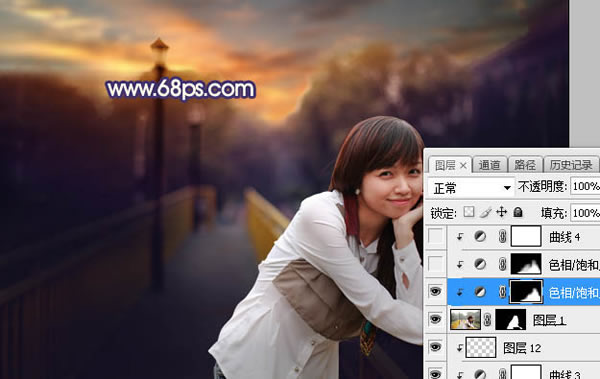The image size is (600, 379).
Task: Click the adjustment icon of 曲线 4 layer
Action: (480, 237)
